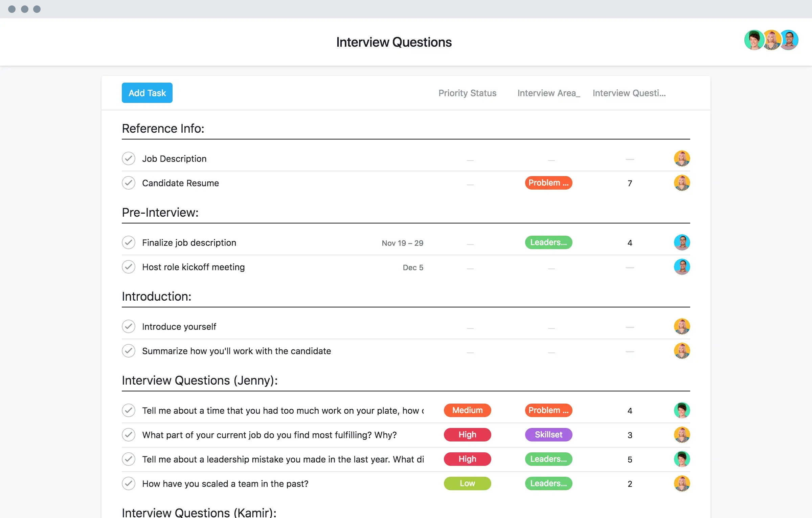812x518 pixels.
Task: Expand the Interview Questions column header
Action: click(629, 92)
